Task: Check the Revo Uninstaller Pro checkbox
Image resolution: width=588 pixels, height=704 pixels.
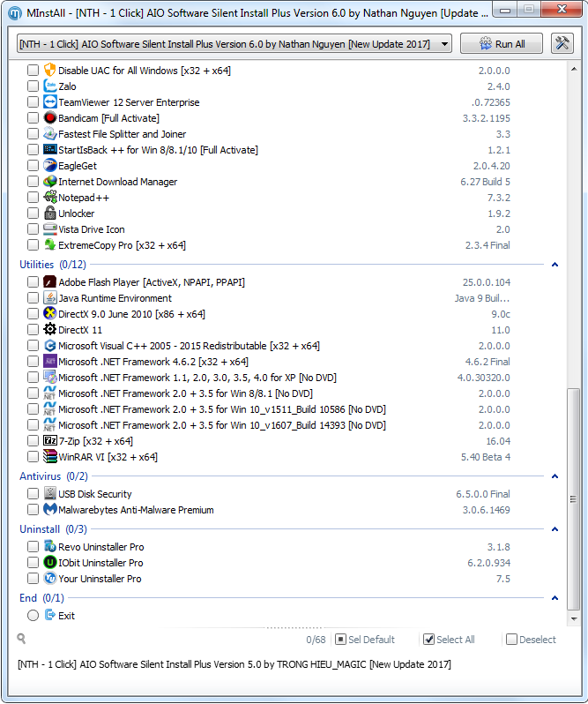Action: [x=33, y=546]
